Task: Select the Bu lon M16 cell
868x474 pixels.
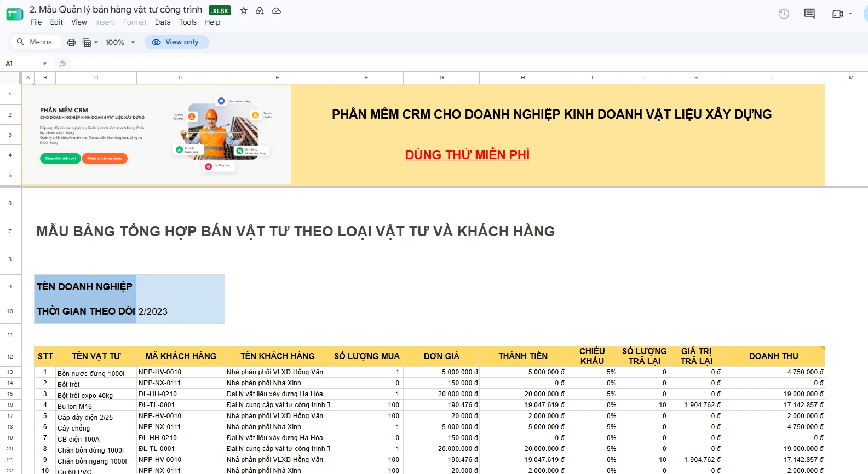Action: point(96,405)
